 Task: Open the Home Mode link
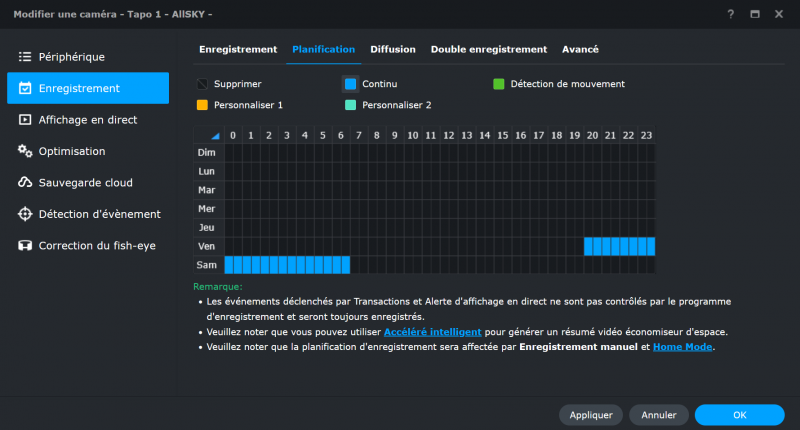click(x=682, y=347)
